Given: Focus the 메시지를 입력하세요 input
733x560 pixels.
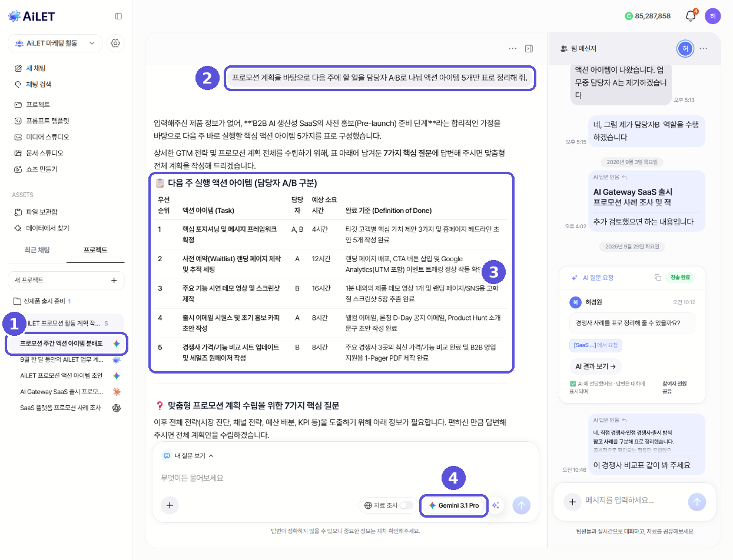Looking at the screenshot, I should coord(633,501).
